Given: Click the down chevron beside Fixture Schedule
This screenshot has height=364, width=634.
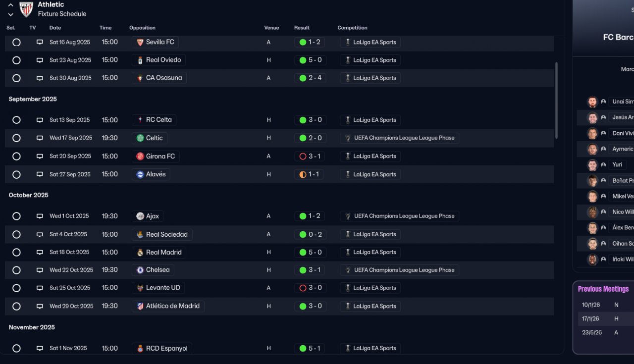Looking at the screenshot, I should tap(11, 15).
